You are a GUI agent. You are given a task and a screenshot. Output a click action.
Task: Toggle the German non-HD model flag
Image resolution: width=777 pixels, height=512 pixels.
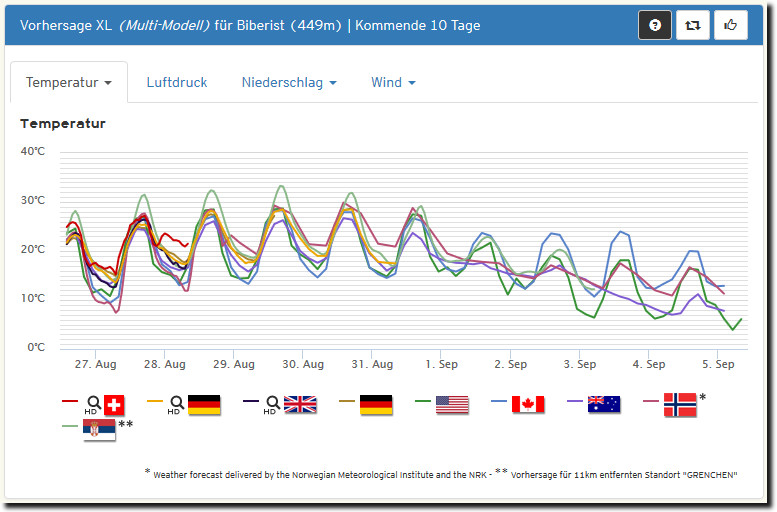tap(376, 405)
